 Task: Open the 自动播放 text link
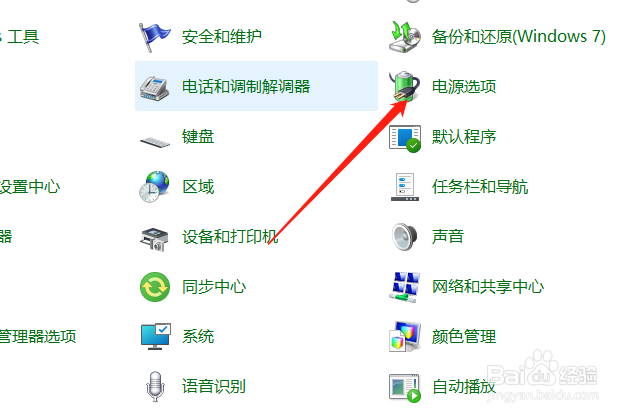(x=464, y=386)
